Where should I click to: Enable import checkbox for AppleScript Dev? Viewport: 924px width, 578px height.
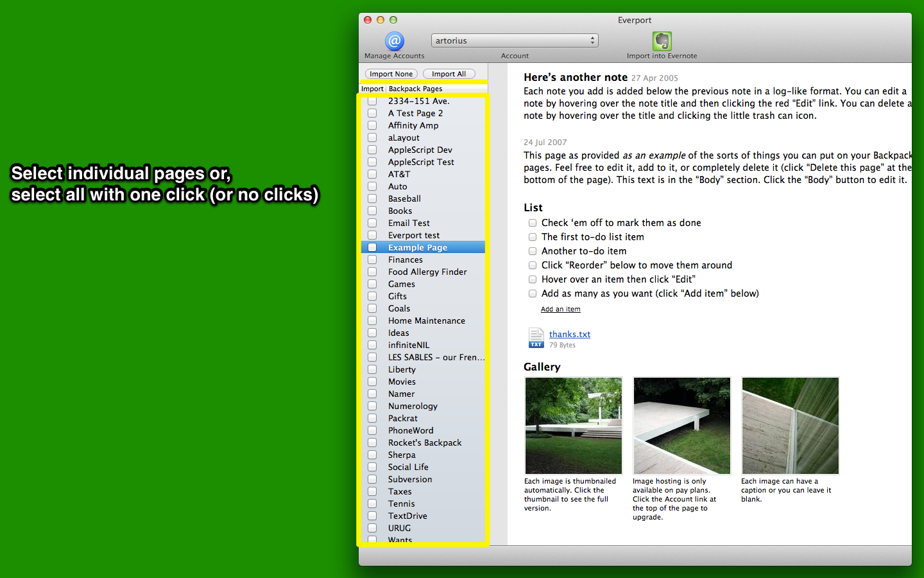pyautogui.click(x=372, y=150)
